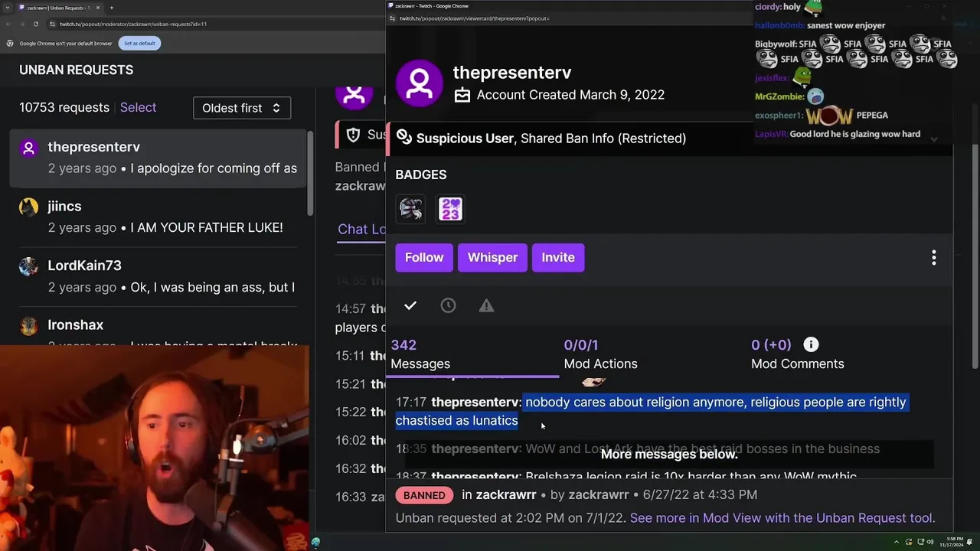
Task: Open the three-dot more options menu
Action: coord(933,258)
